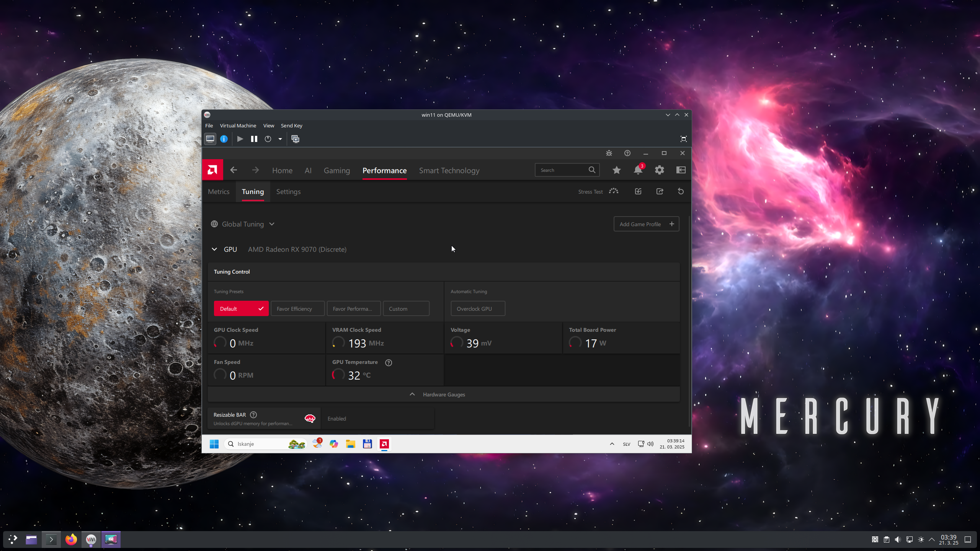Select the Default tuning preset

coord(241,308)
